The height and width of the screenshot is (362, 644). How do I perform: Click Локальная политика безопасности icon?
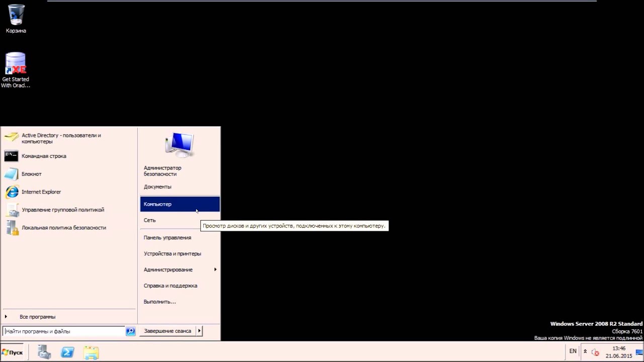click(12, 228)
